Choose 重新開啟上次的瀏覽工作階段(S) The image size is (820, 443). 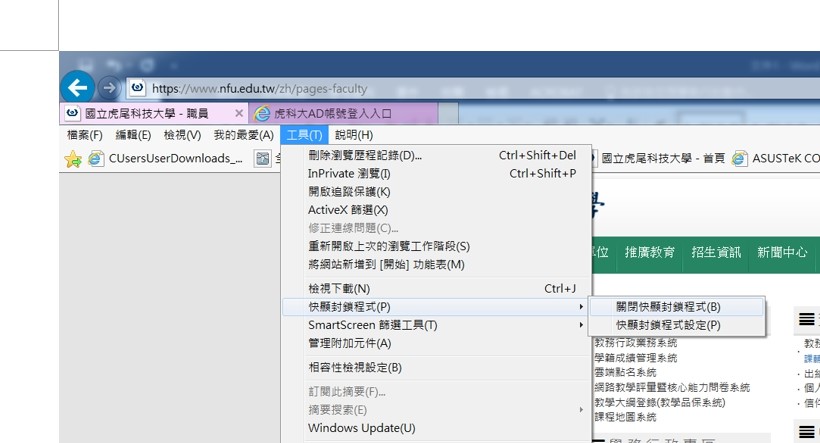coord(437,246)
